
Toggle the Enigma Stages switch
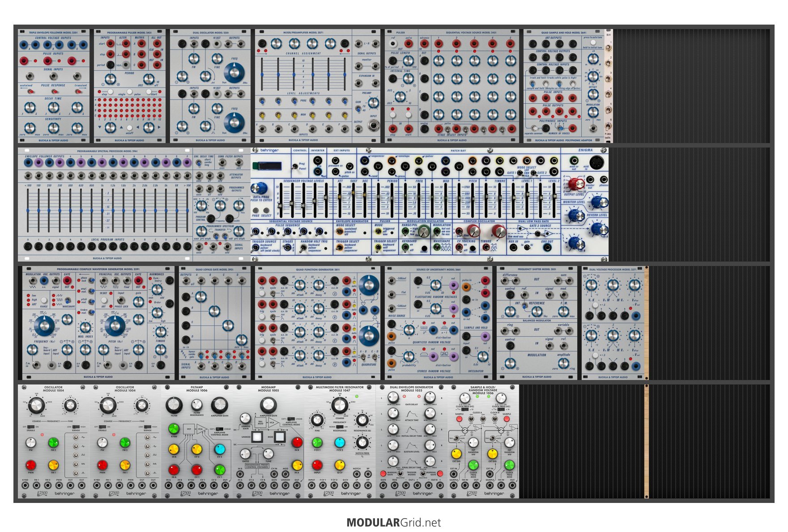click(x=288, y=247)
